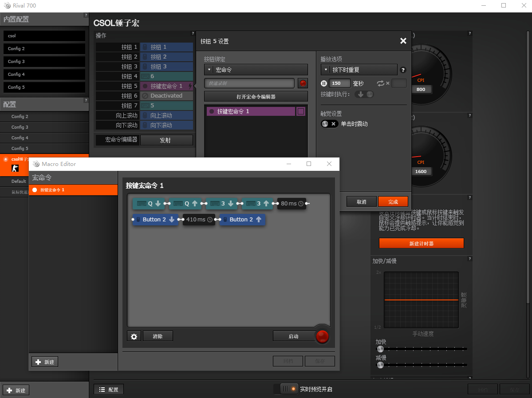This screenshot has height=398, width=532.
Task: Click the main window vertical scrollbar
Action: pyautogui.click(x=528, y=166)
